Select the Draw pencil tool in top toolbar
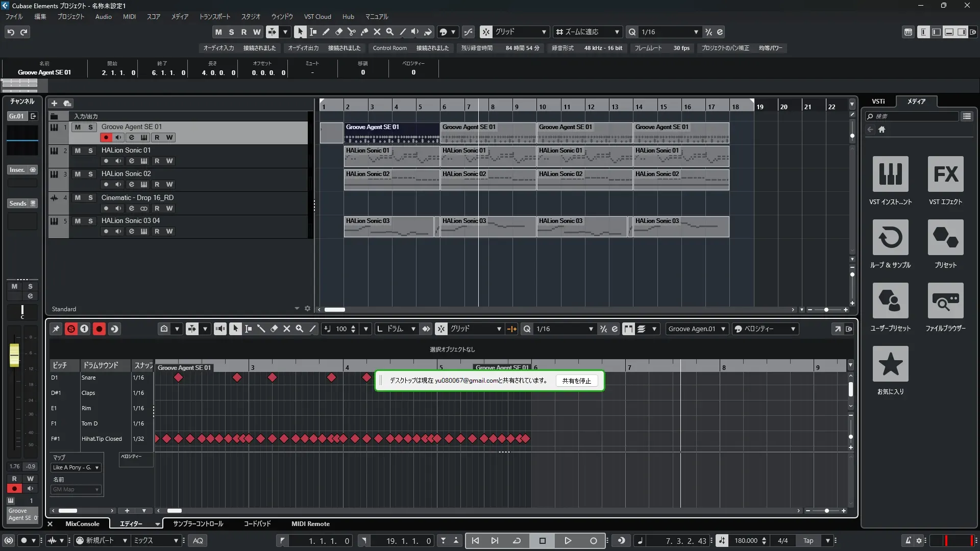The image size is (980, 551). tap(326, 32)
